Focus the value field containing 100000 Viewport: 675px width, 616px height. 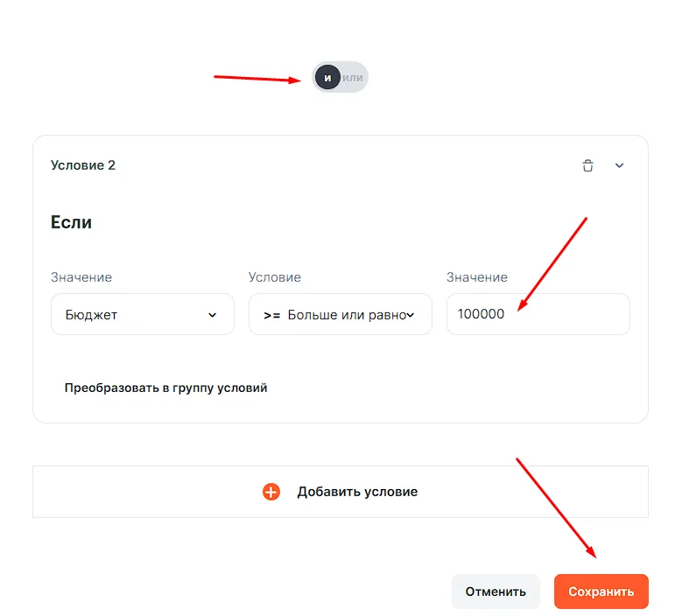tap(538, 314)
